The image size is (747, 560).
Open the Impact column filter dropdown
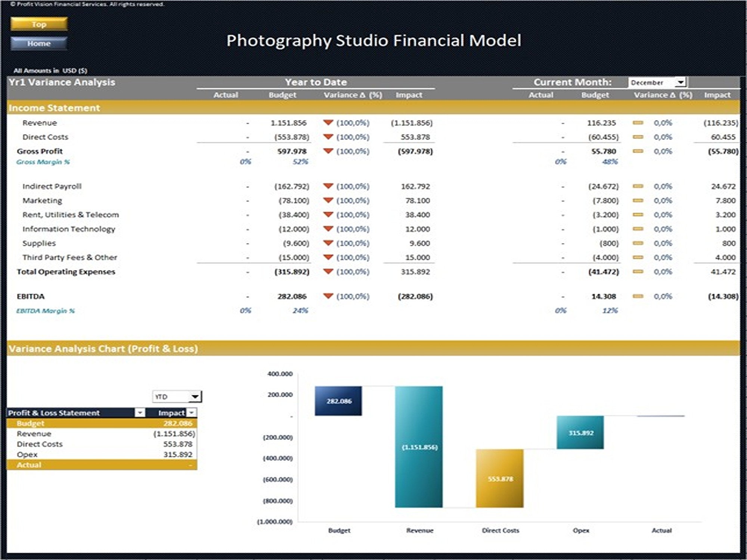pyautogui.click(x=191, y=413)
